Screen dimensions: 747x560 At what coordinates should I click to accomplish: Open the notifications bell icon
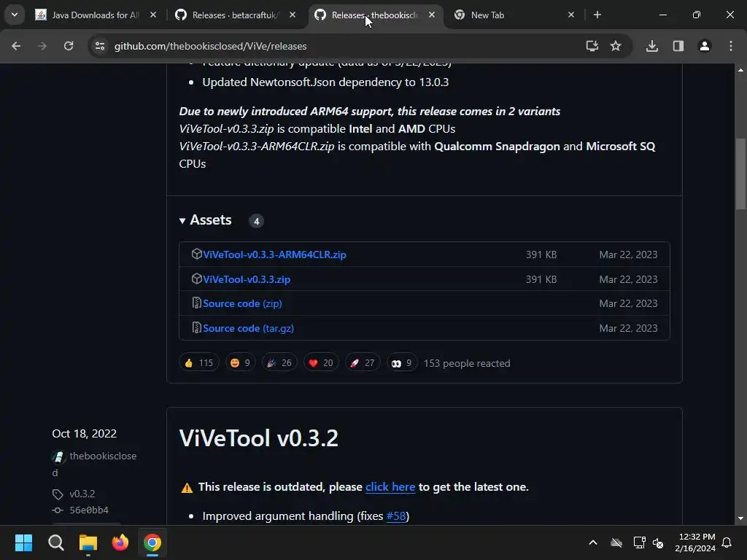(727, 542)
